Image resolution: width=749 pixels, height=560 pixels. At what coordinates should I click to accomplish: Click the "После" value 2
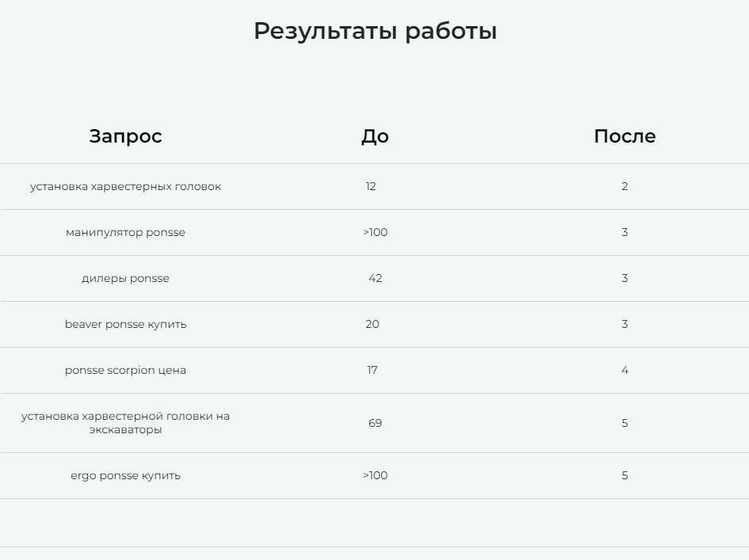tap(625, 187)
